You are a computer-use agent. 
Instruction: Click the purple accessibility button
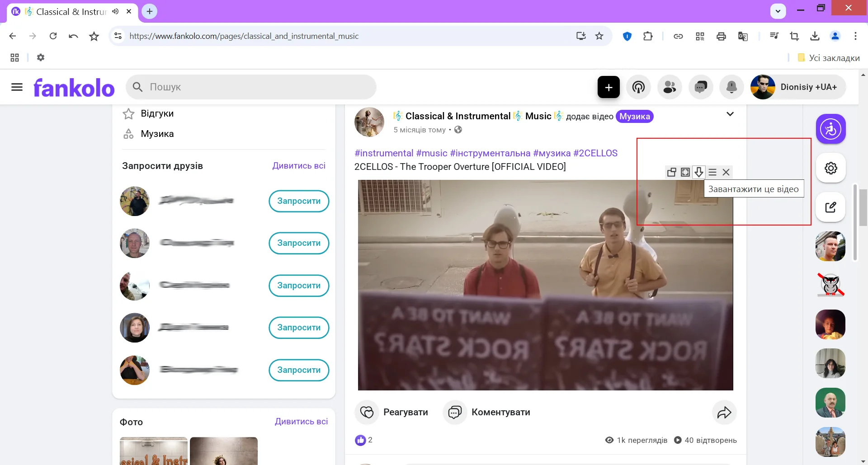(830, 129)
